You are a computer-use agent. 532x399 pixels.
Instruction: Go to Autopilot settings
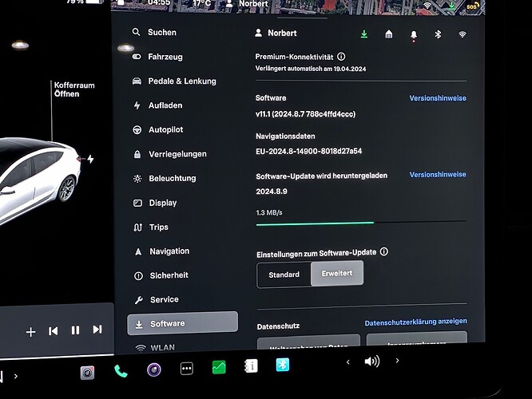[x=158, y=130]
